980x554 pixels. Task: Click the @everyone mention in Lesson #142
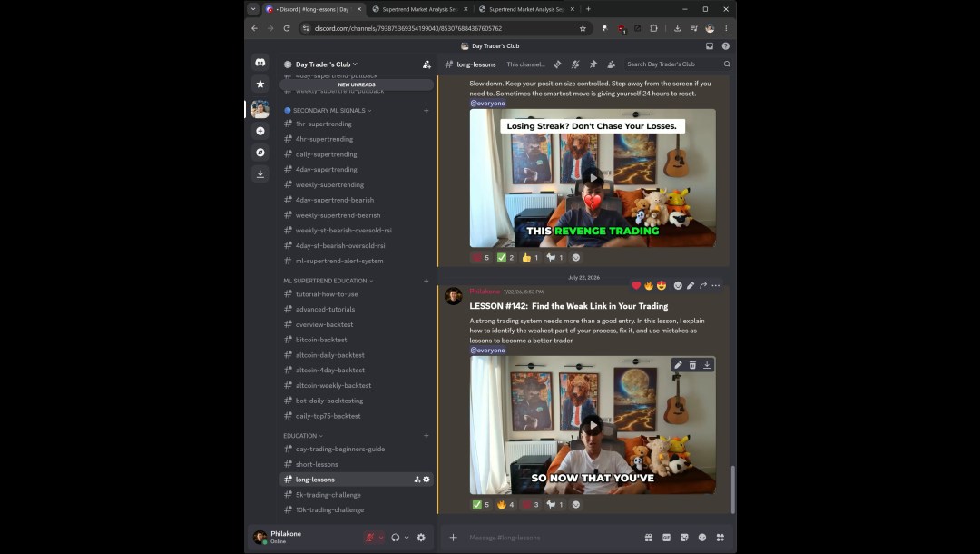pyautogui.click(x=487, y=351)
